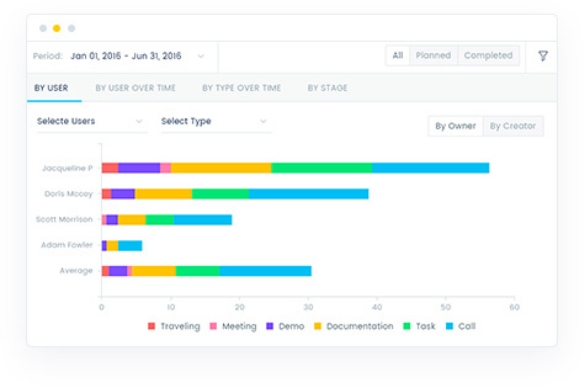Open the Select Type dropdown

click(x=215, y=121)
